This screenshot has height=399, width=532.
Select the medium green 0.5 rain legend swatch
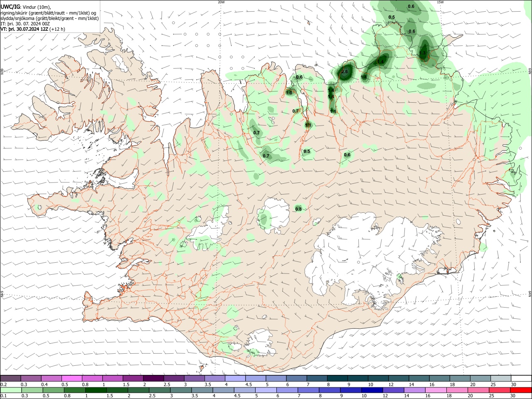53,390
